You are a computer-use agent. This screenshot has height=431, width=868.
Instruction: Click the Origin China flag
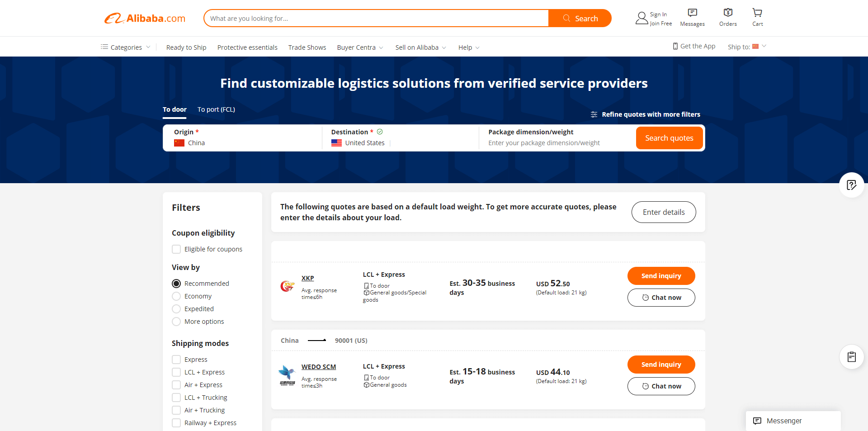click(179, 143)
